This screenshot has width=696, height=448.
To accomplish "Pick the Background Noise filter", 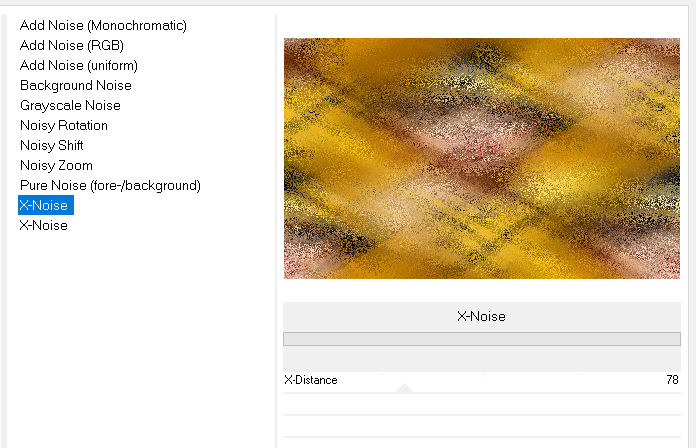I will click(x=75, y=85).
